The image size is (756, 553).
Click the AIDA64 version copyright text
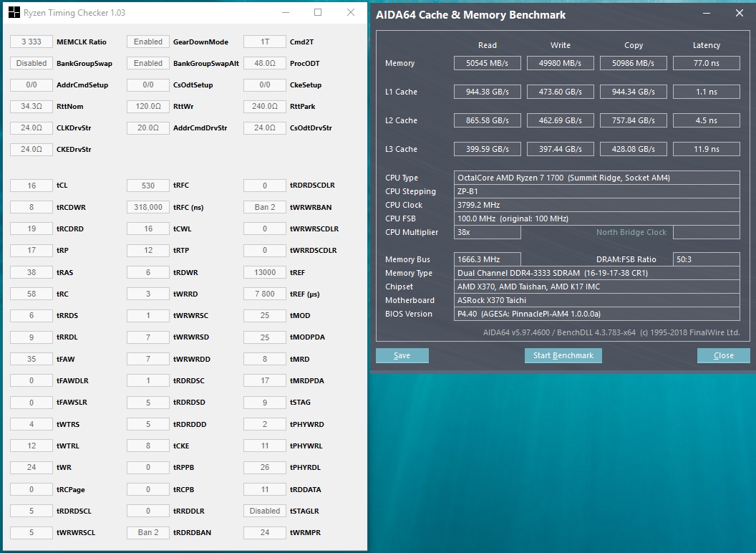(611, 332)
